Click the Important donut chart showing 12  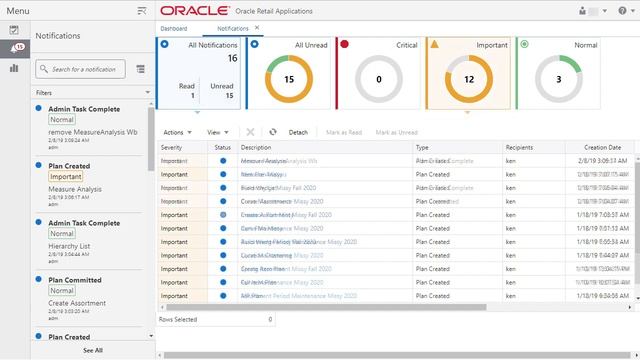[x=469, y=79]
